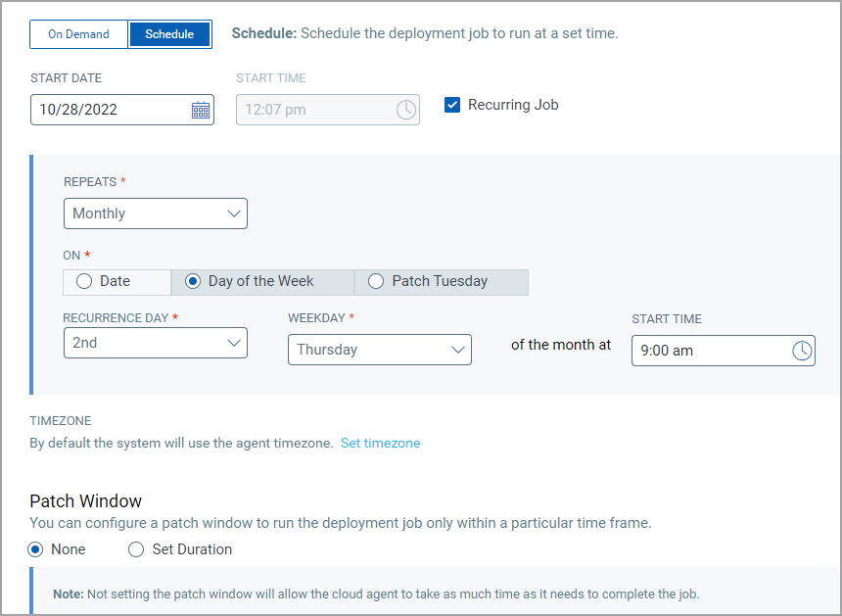Open the Monthly repeats dropdown
842x616 pixels.
155,213
